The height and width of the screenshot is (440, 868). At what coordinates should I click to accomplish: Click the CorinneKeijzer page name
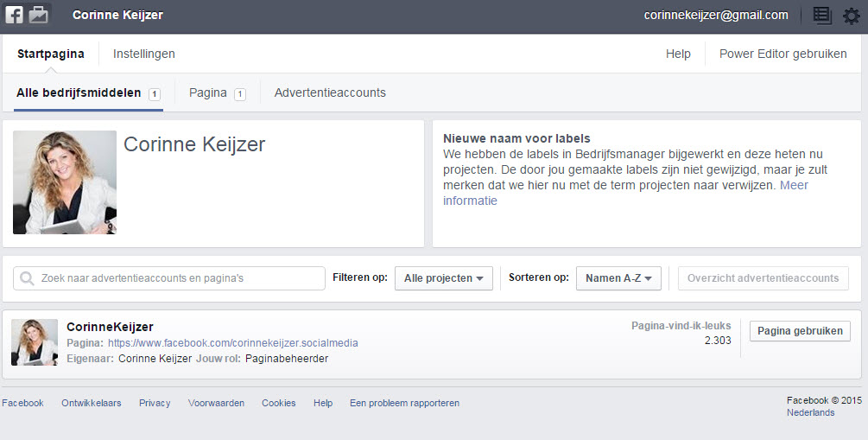[x=111, y=327]
